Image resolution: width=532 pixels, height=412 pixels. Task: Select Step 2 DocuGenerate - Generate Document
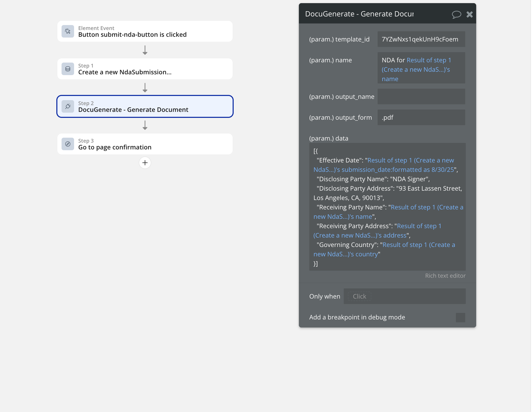click(x=145, y=106)
